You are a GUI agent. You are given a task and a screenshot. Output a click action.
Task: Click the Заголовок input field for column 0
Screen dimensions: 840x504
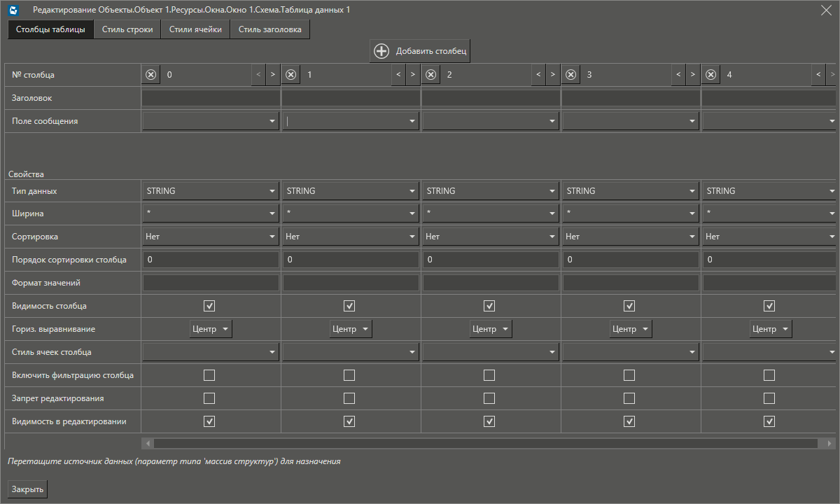(x=211, y=99)
